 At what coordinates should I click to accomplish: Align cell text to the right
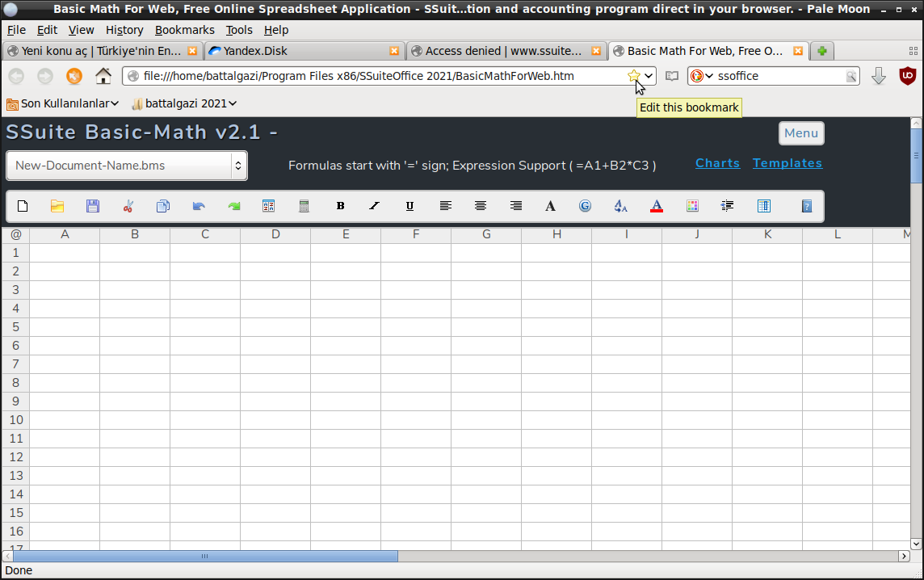coord(515,206)
